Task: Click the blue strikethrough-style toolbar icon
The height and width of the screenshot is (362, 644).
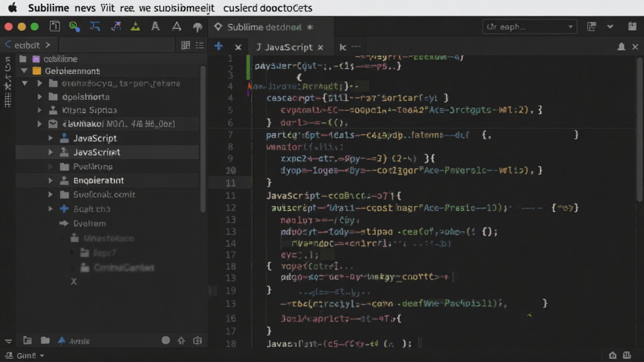Action: tap(95, 26)
